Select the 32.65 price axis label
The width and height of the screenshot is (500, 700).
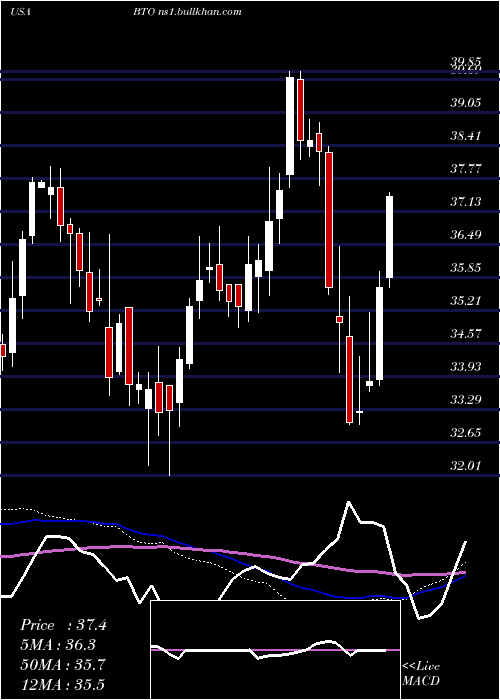466,433
